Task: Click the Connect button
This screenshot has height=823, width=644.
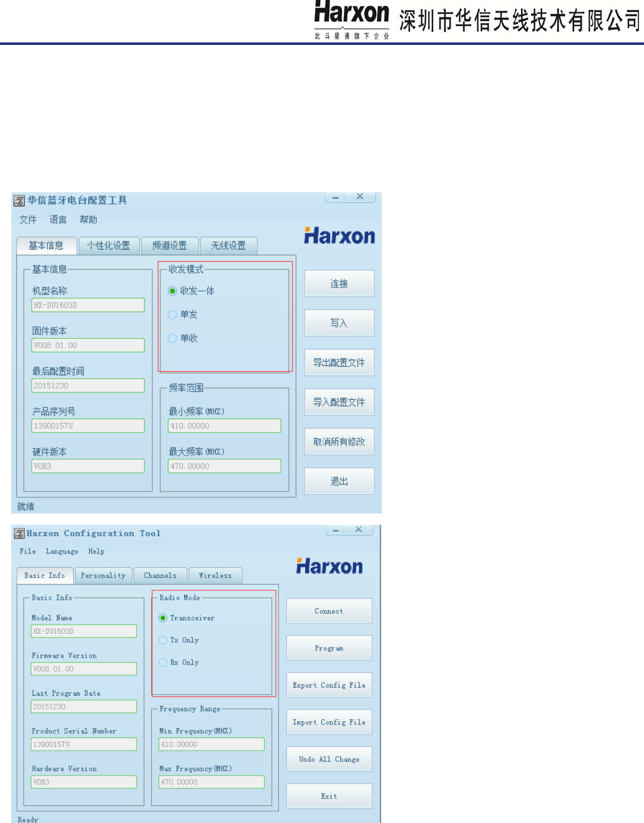Action: tap(329, 611)
